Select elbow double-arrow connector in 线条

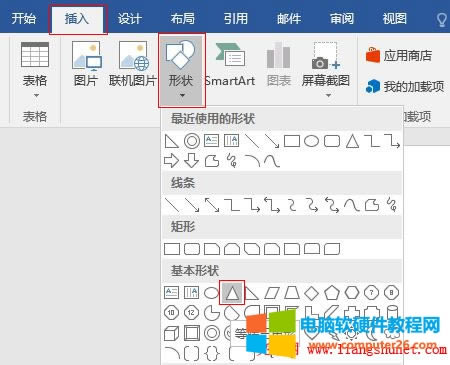click(x=272, y=205)
